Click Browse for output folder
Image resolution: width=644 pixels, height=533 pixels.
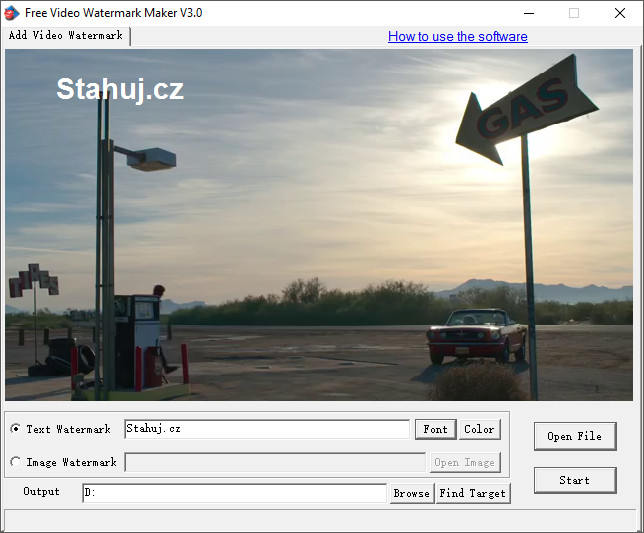tap(412, 493)
